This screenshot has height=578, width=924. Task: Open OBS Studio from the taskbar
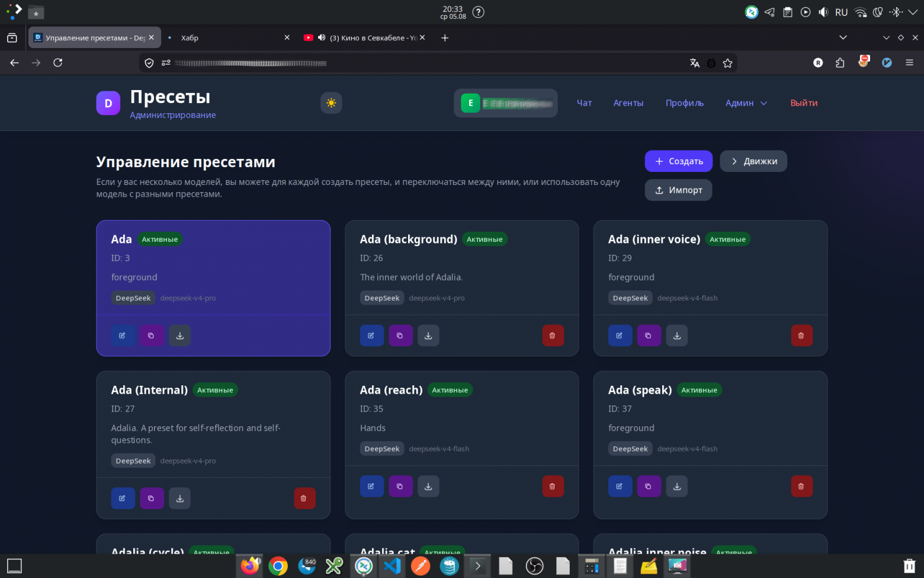point(534,566)
